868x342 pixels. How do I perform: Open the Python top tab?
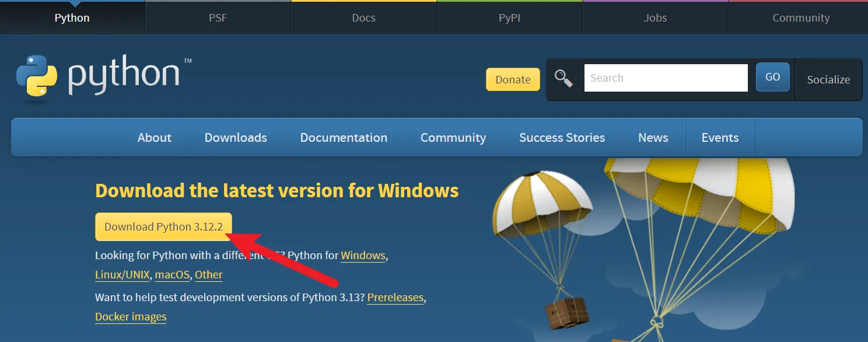72,18
